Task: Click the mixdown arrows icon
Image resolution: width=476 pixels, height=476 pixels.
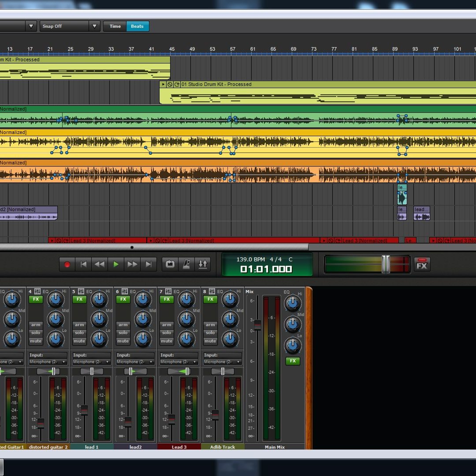Action: [203, 264]
